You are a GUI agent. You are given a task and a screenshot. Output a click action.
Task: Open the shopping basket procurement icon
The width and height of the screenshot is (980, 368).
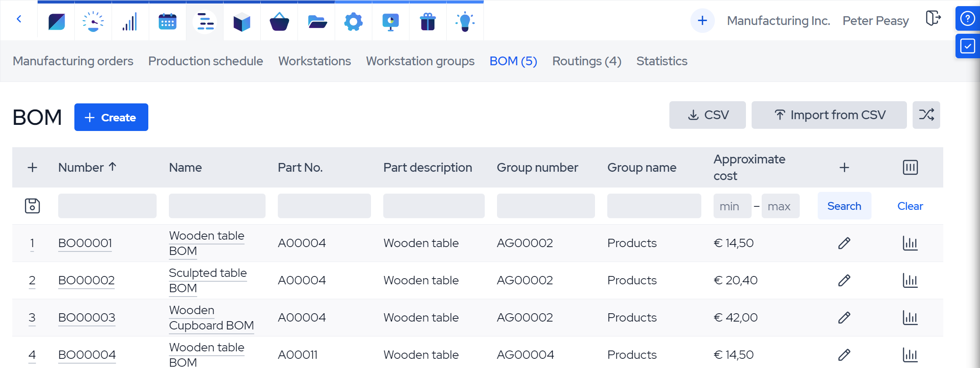[279, 21]
